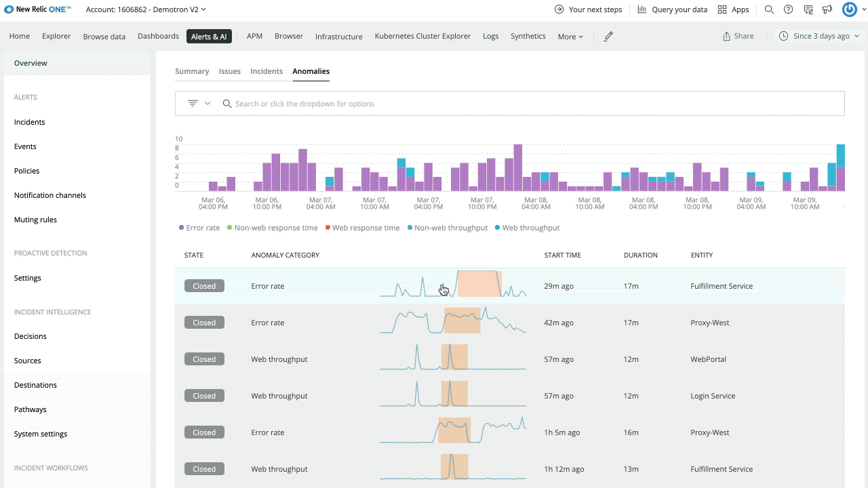
Task: Open the Explorer nav item
Action: click(x=56, y=36)
